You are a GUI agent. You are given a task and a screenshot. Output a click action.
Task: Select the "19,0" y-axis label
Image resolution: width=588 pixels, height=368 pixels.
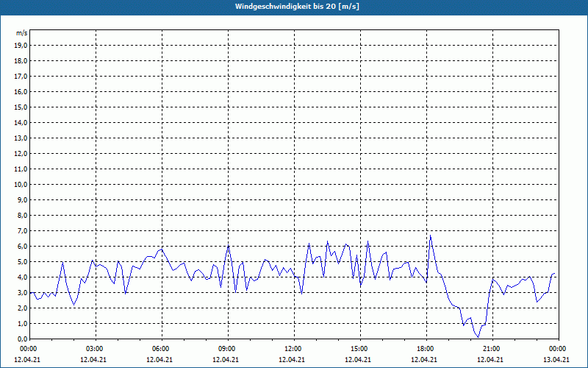21,46
